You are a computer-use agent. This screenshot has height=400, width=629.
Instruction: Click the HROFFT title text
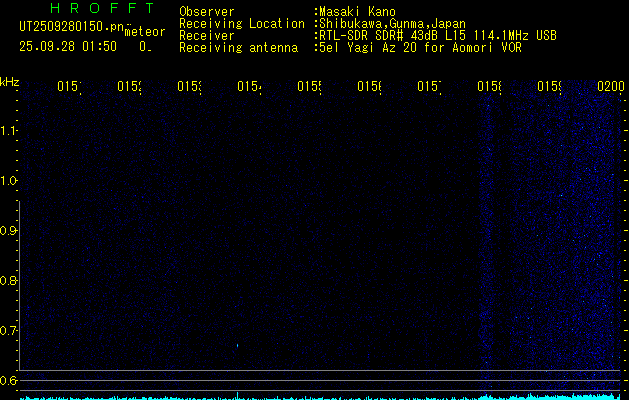102,8
